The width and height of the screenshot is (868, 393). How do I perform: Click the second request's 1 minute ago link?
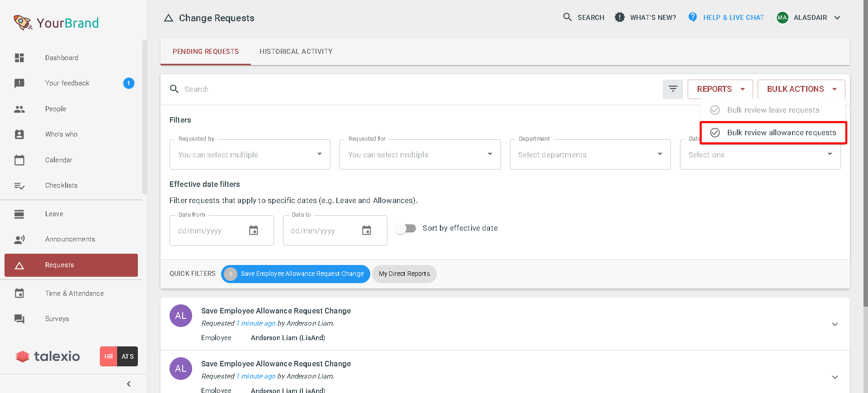tap(256, 376)
